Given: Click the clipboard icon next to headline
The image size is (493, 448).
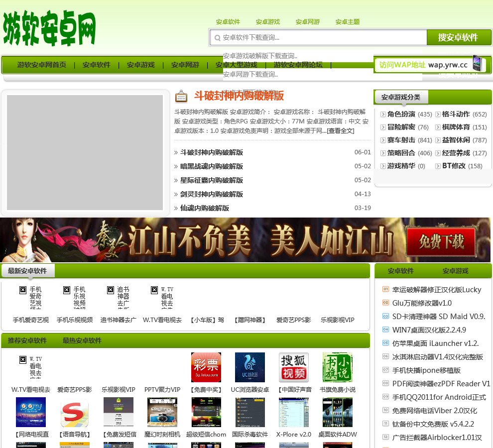Looking at the screenshot, I should pyautogui.click(x=181, y=96).
